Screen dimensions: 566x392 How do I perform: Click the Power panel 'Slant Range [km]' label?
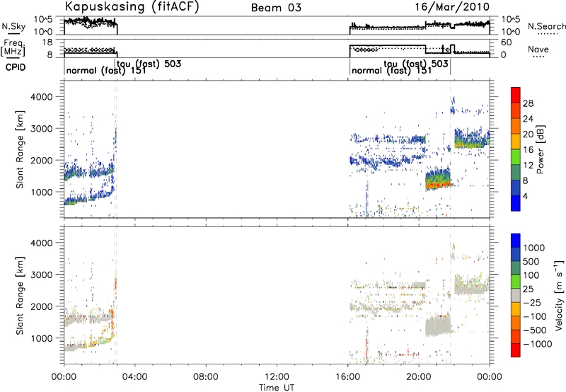pyautogui.click(x=20, y=149)
